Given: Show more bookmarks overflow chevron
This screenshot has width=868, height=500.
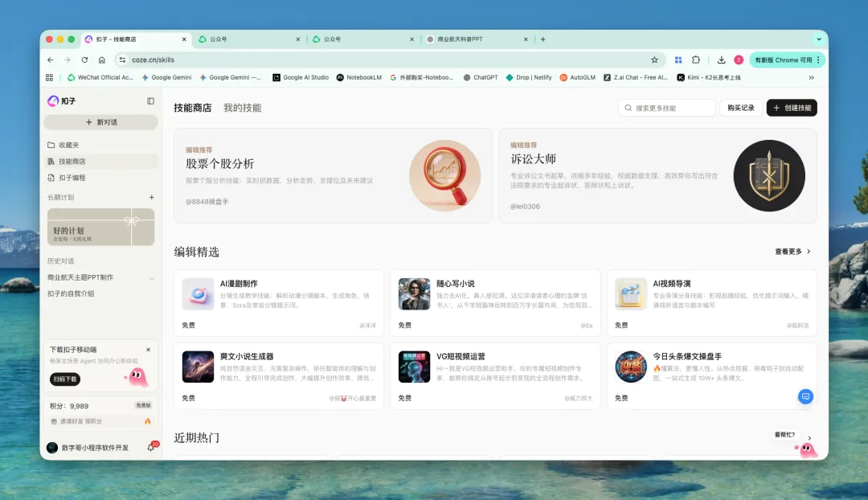Looking at the screenshot, I should (811, 77).
